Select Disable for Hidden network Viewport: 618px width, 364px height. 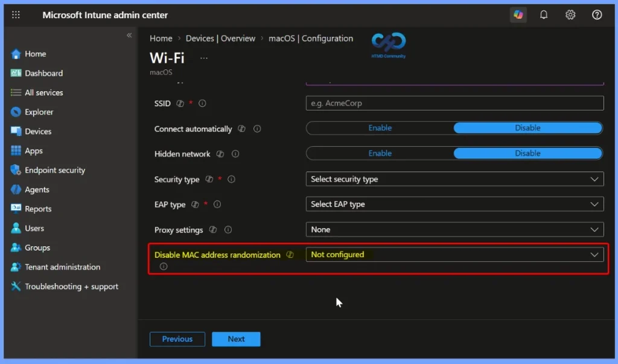tap(527, 153)
